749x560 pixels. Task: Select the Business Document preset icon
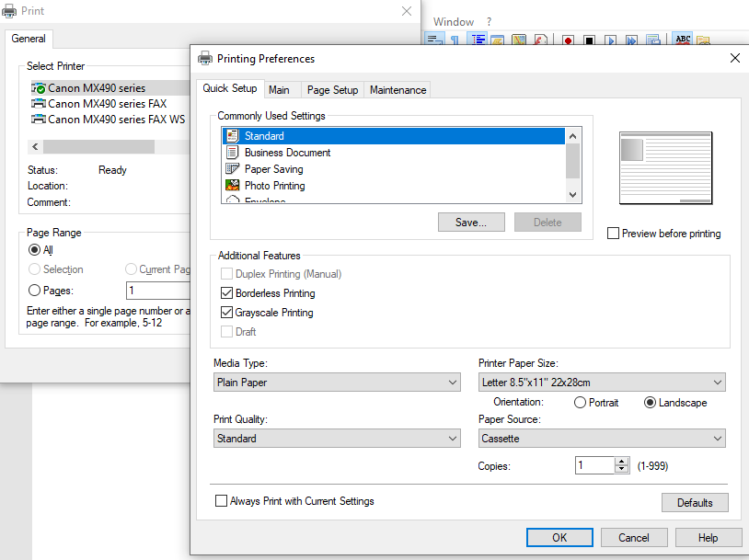232,153
